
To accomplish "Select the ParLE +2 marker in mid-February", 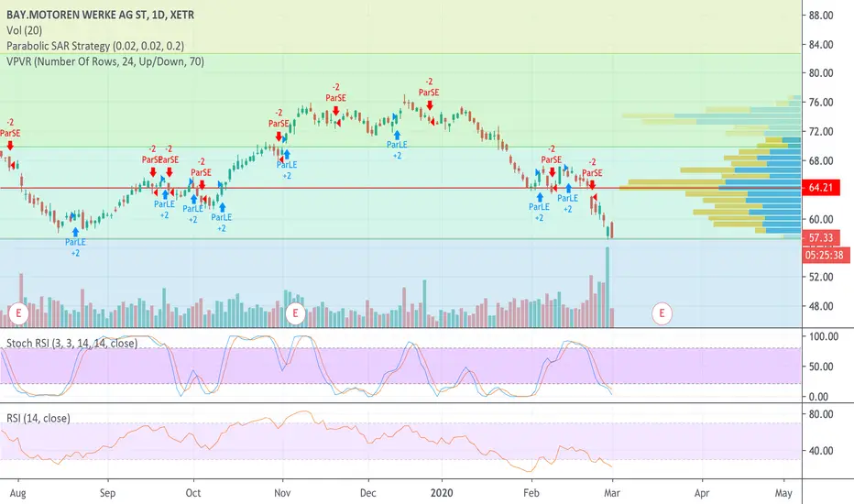I will coord(567,198).
